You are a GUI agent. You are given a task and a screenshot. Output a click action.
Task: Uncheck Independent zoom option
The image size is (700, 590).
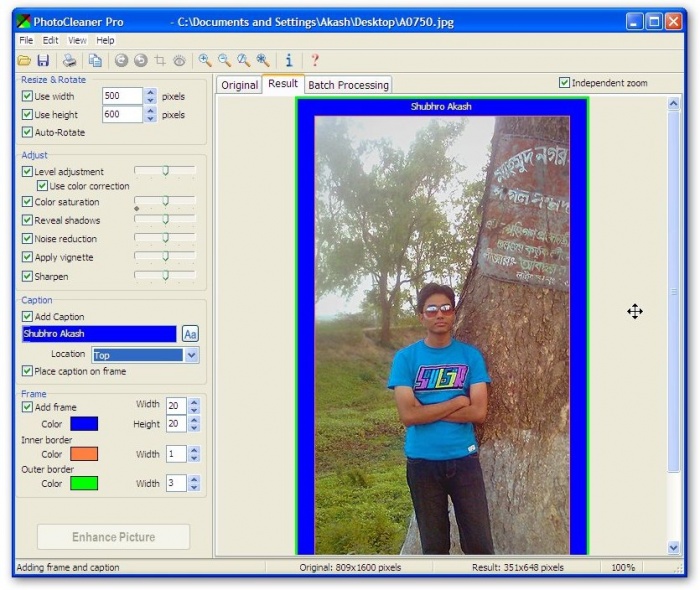click(x=565, y=83)
